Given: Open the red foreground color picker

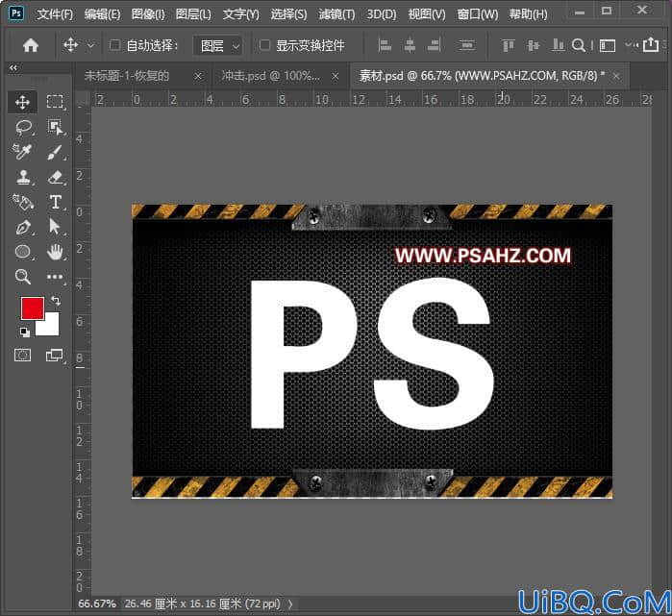Looking at the screenshot, I should [32, 308].
